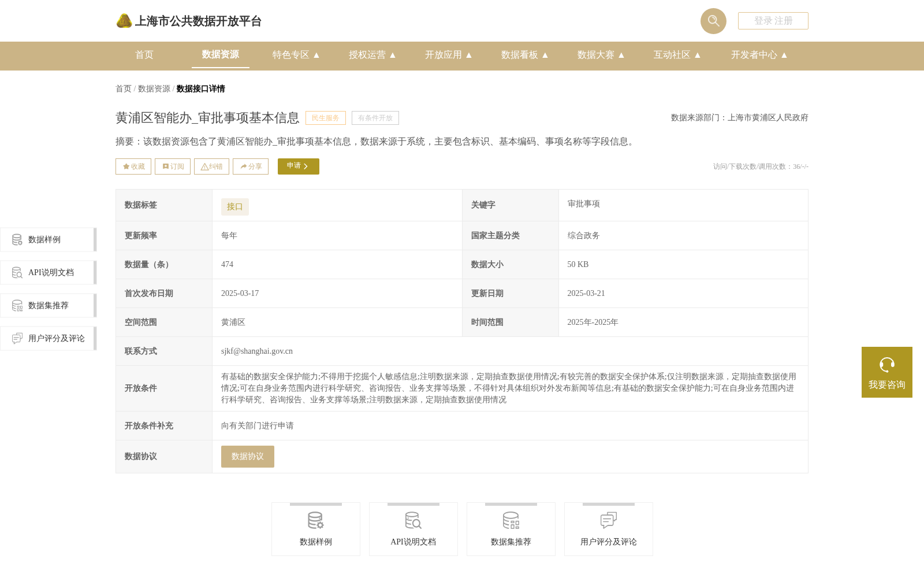
Task: Click the 每年 update frequency value
Action: point(229,236)
